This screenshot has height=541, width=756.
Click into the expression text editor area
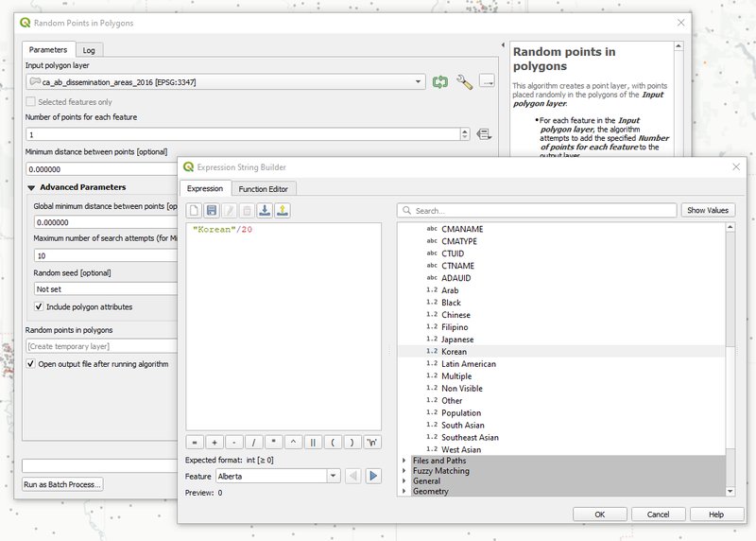tap(283, 326)
